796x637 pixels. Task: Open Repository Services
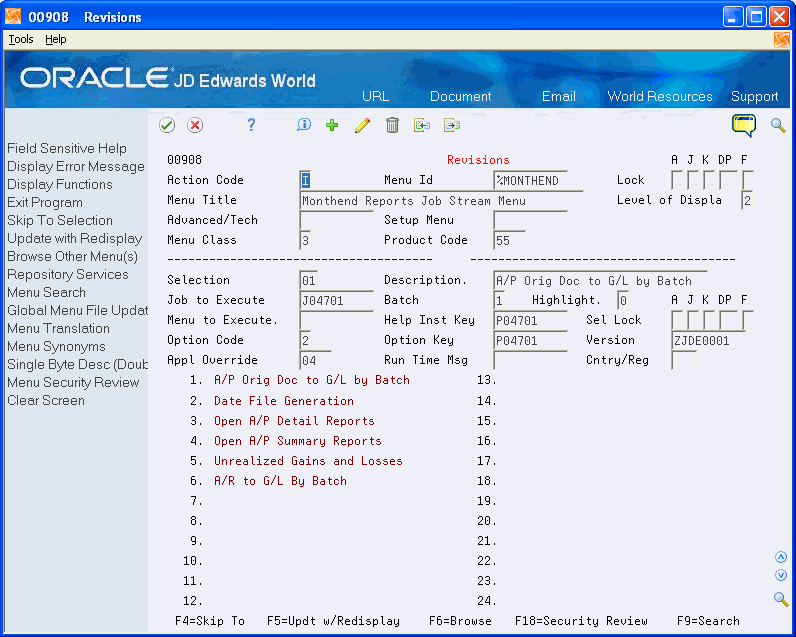(x=68, y=275)
